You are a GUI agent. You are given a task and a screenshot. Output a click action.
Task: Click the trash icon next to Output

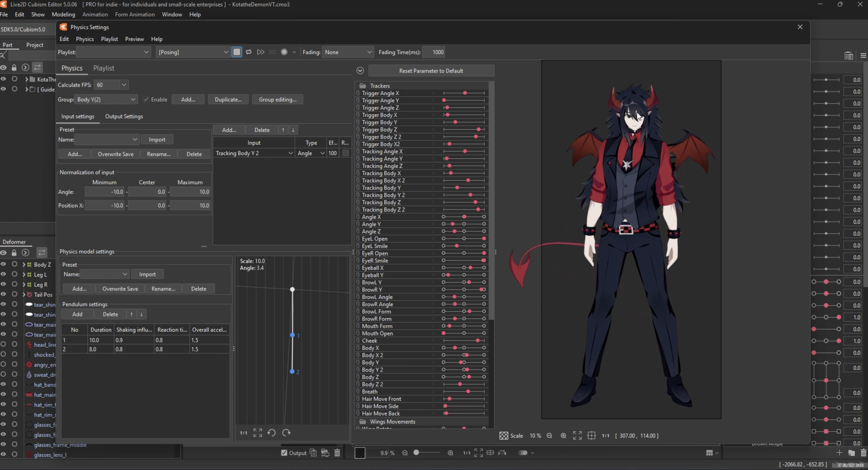pos(337,453)
